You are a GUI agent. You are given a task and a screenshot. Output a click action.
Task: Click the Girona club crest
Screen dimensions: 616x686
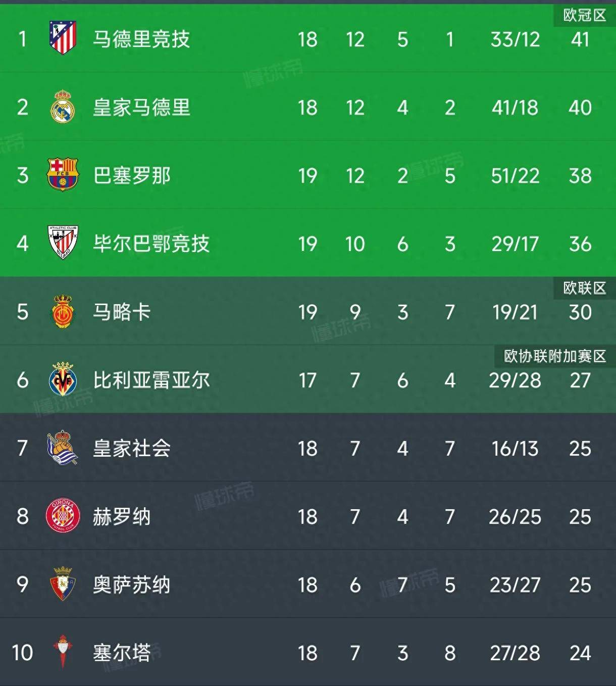tap(62, 517)
